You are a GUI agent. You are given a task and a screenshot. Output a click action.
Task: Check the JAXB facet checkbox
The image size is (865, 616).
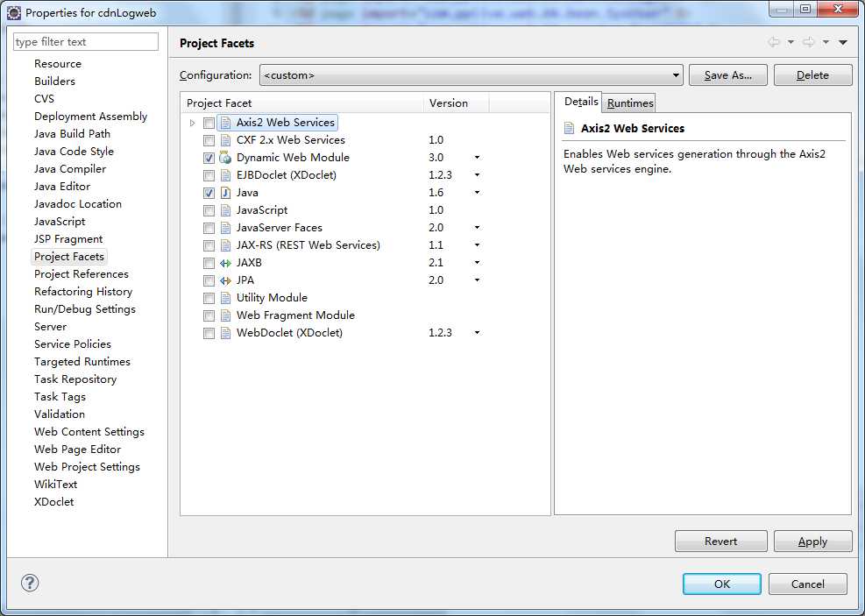[x=209, y=264]
